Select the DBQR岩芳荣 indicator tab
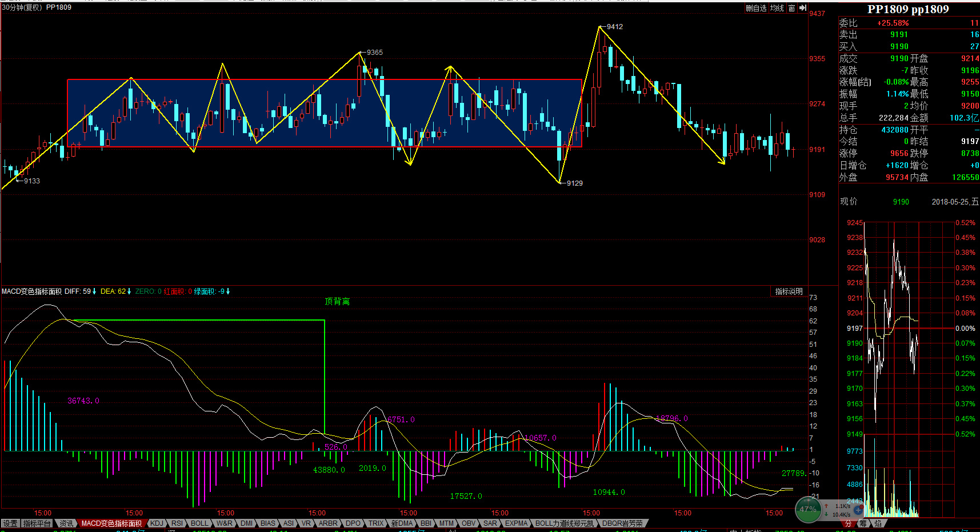The width and height of the screenshot is (980, 532). (622, 523)
